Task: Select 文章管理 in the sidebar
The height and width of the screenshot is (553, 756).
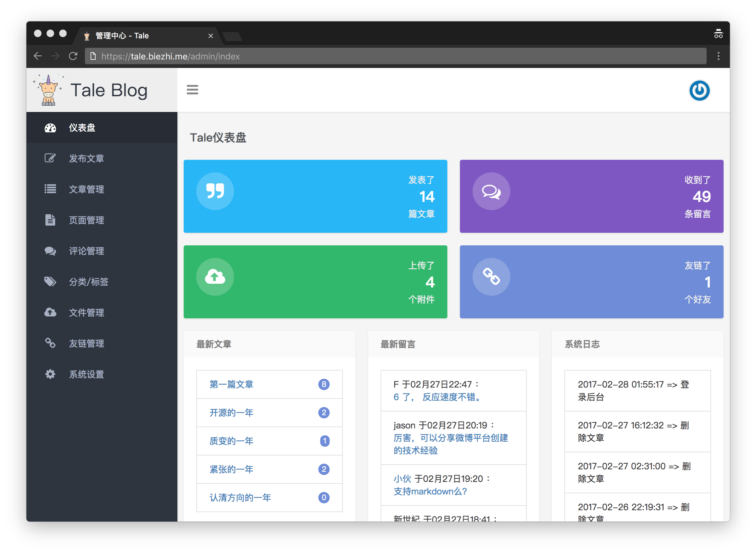Action: point(86,189)
